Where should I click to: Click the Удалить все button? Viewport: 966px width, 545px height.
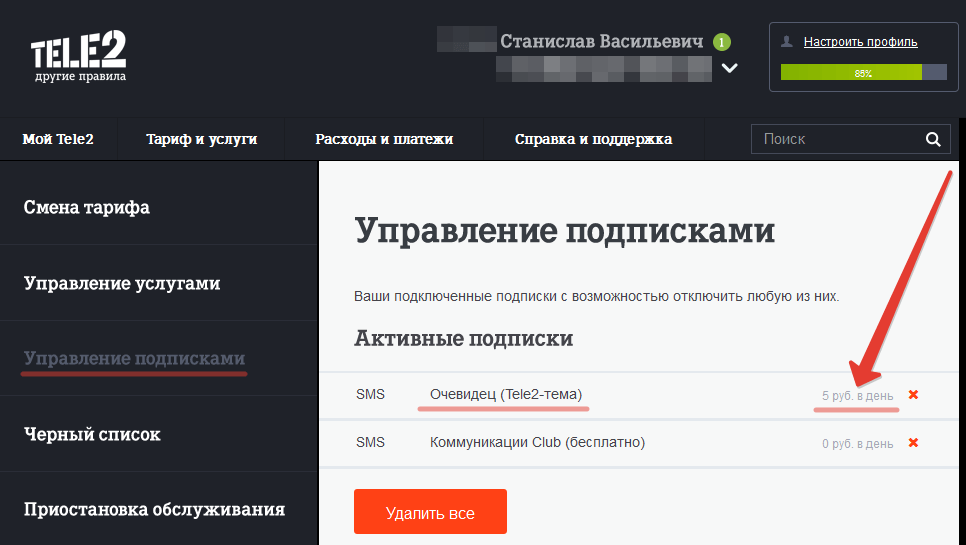pos(430,512)
